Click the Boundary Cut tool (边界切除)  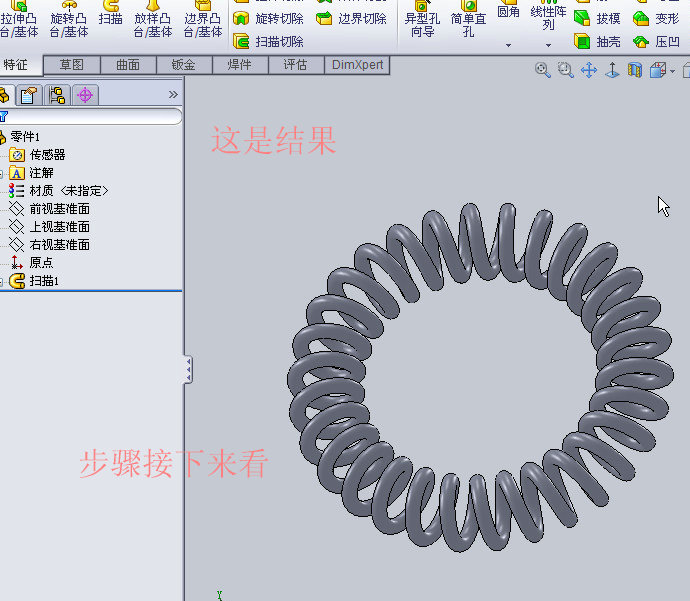point(351,18)
